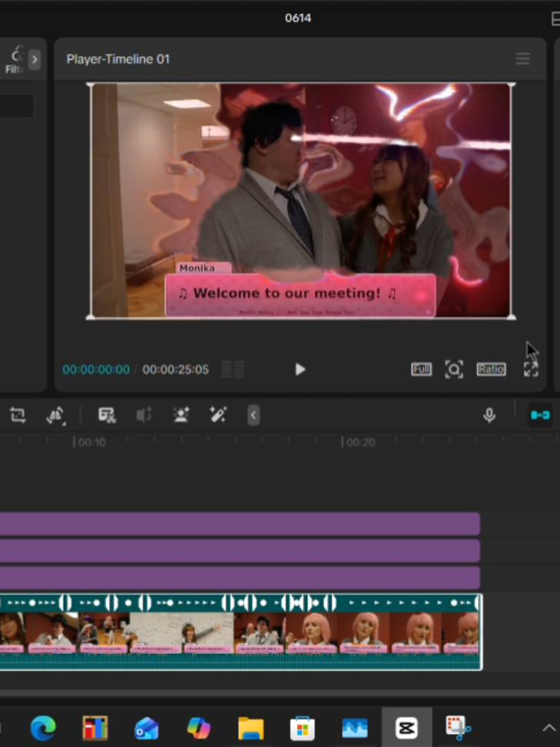Click the top-left video frame corner handle
Viewport: 560px width, 747px height.
pos(90,85)
